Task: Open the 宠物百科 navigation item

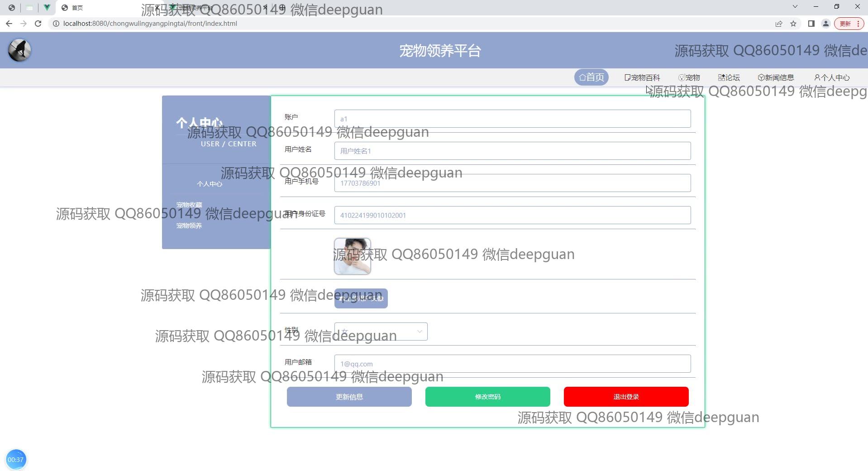Action: tap(642, 77)
